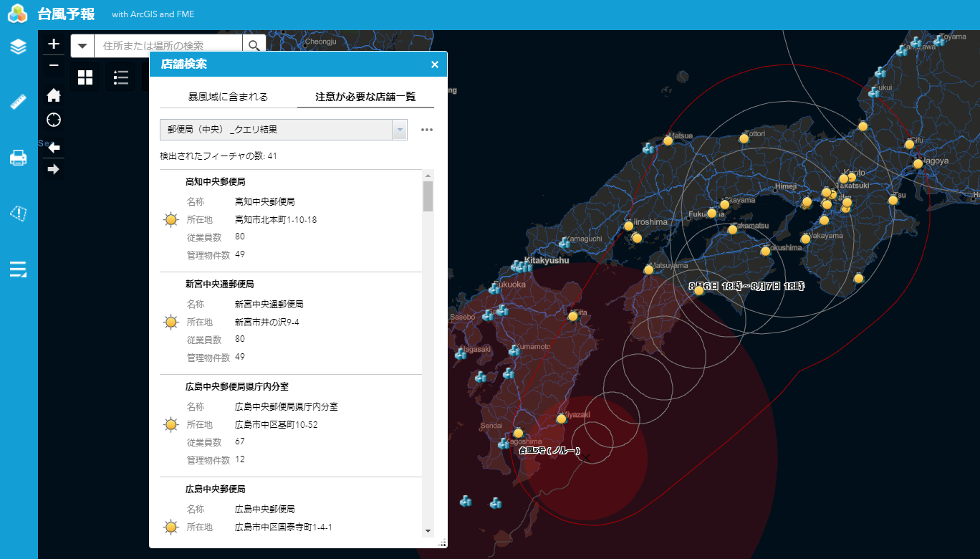Viewport: 980px width, 559px height.
Task: Click the My Location crosshair button
Action: 53,120
